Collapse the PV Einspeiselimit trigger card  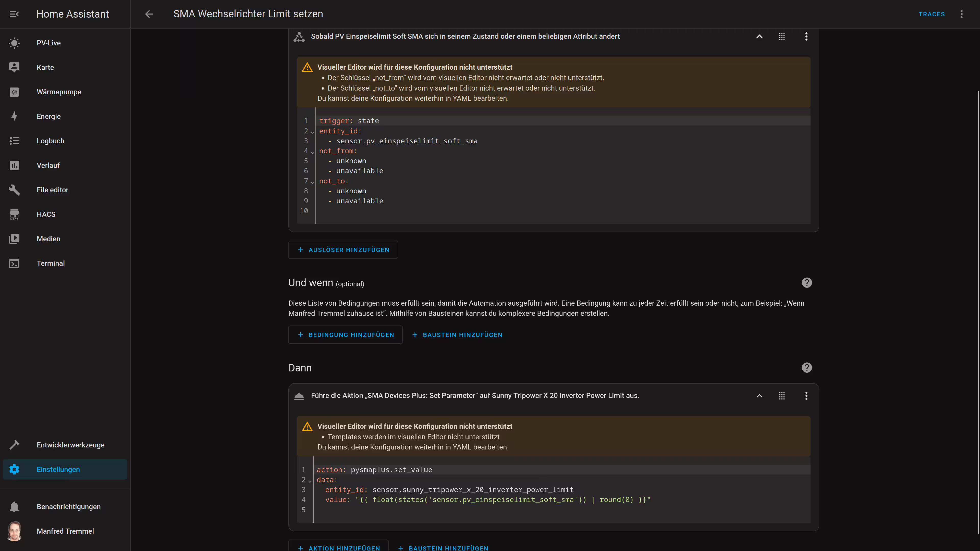point(759,36)
